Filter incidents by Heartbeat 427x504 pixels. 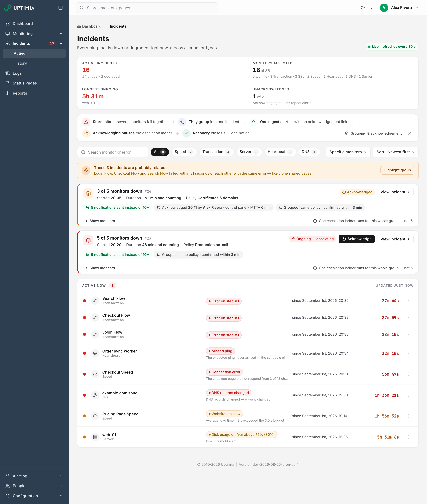click(280, 152)
